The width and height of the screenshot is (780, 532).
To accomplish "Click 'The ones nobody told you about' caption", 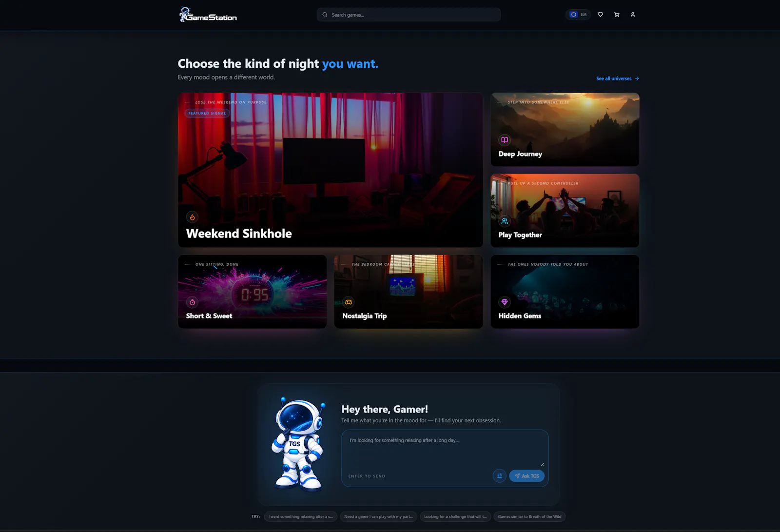I will coord(548,264).
